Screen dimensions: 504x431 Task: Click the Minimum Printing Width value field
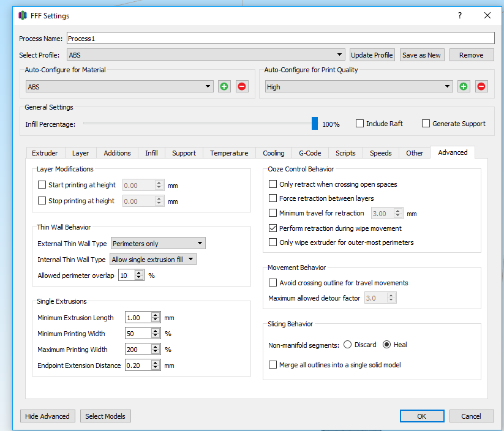138,333
